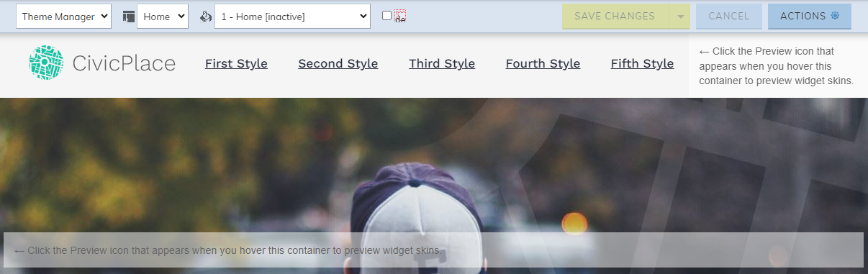Click the paint bucket theme icon
The width and height of the screenshot is (868, 274).
point(206,17)
